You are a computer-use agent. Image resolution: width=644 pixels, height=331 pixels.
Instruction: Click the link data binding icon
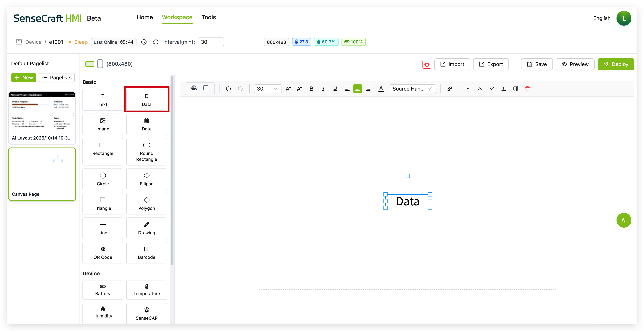(450, 89)
